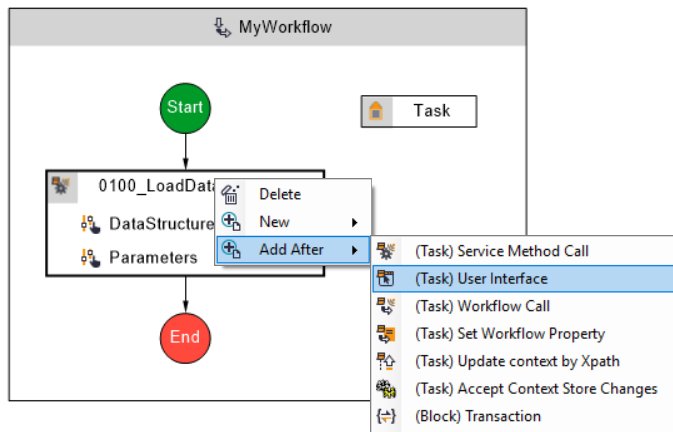673x432 pixels.
Task: Click the Block Transaction braces icon
Action: click(387, 416)
